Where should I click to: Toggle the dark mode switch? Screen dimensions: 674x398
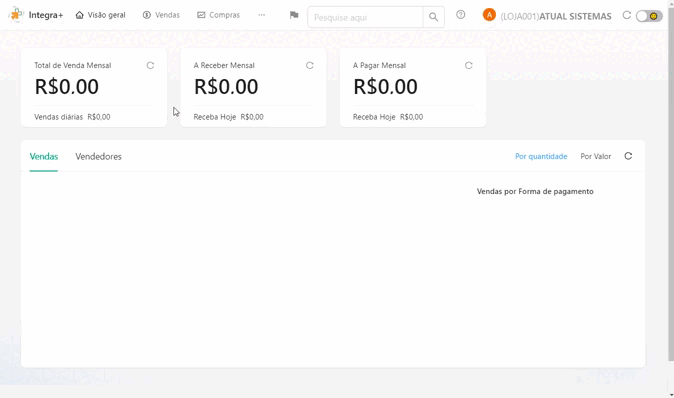coord(649,16)
